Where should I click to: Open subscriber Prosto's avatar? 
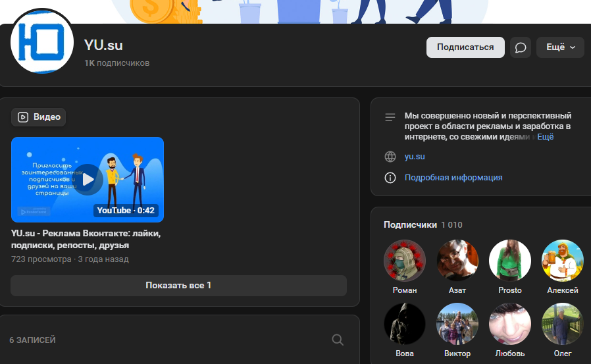(x=510, y=261)
